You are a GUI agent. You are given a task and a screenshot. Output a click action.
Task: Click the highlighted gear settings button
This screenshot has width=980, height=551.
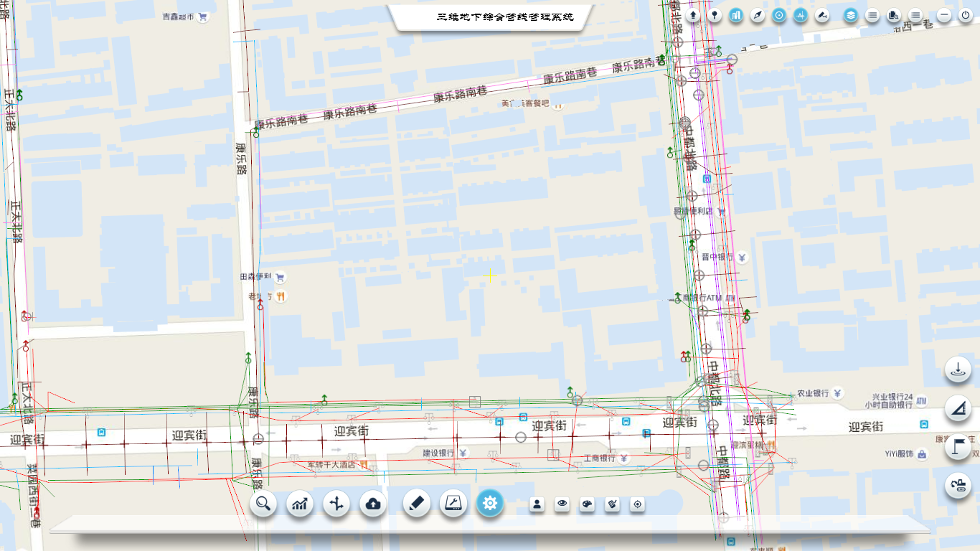point(490,504)
